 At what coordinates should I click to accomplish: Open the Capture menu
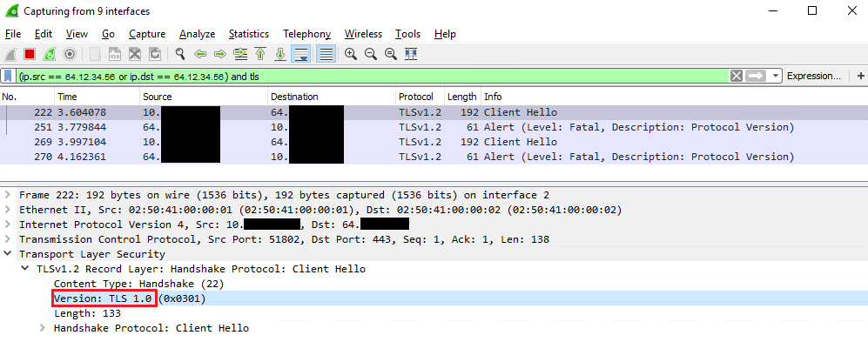[x=147, y=34]
